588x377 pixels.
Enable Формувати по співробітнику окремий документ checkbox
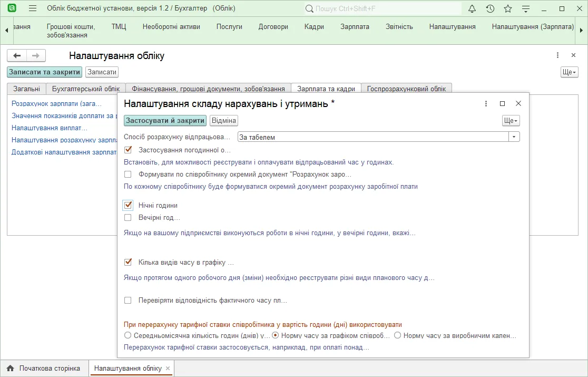pyautogui.click(x=128, y=174)
